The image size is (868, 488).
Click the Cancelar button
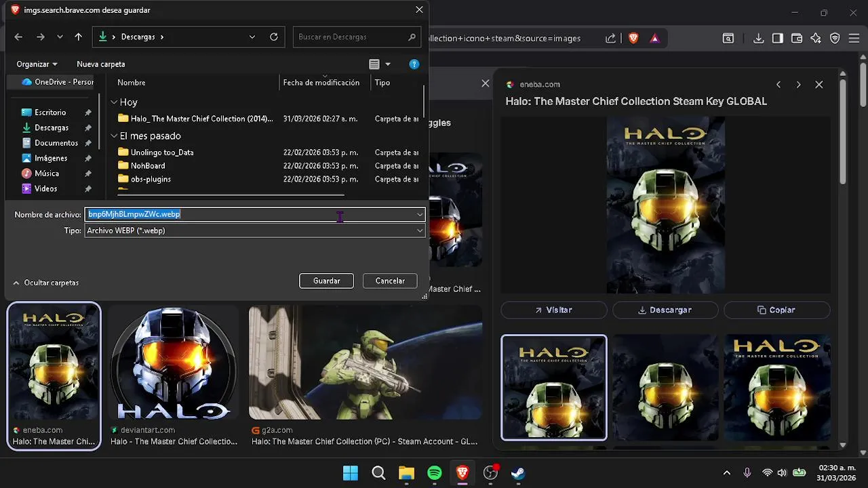click(390, 281)
